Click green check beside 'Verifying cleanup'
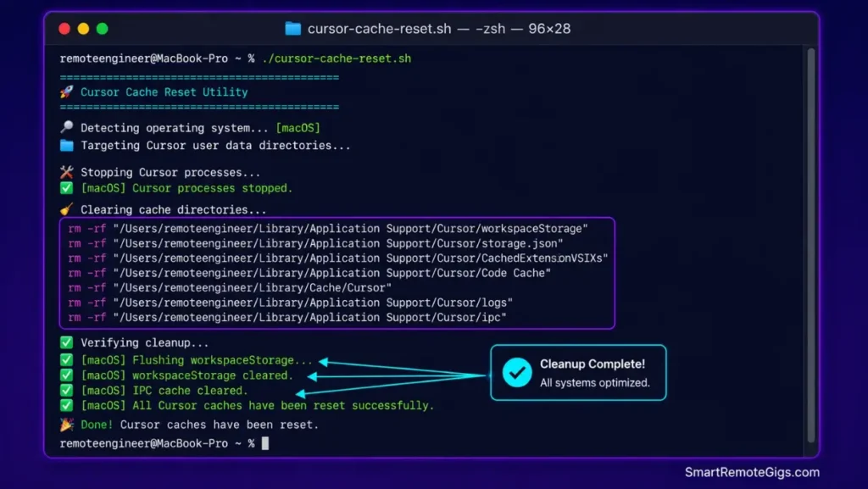 (x=66, y=342)
